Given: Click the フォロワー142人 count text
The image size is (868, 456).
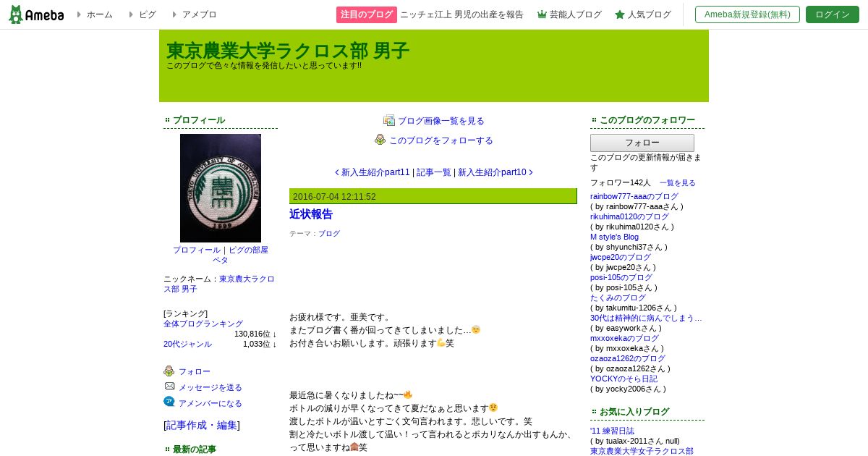Looking at the screenshot, I should pyautogui.click(x=621, y=182).
